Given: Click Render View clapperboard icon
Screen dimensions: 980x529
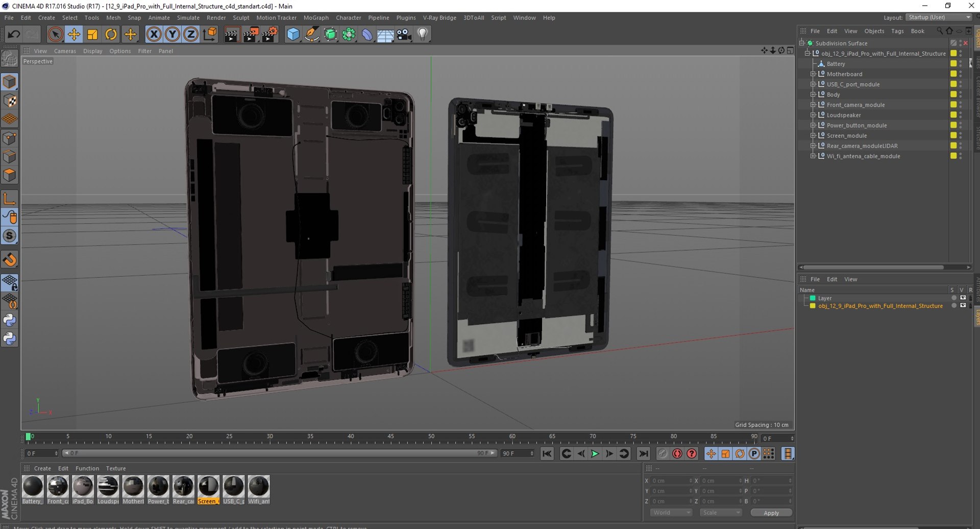Looking at the screenshot, I should pos(232,34).
